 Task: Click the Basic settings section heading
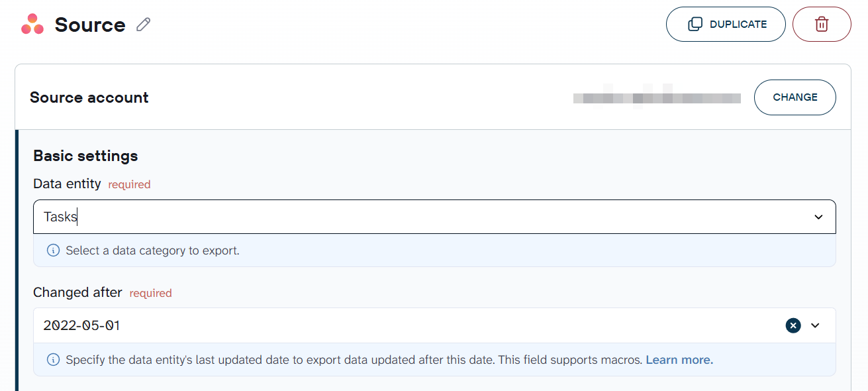point(85,156)
